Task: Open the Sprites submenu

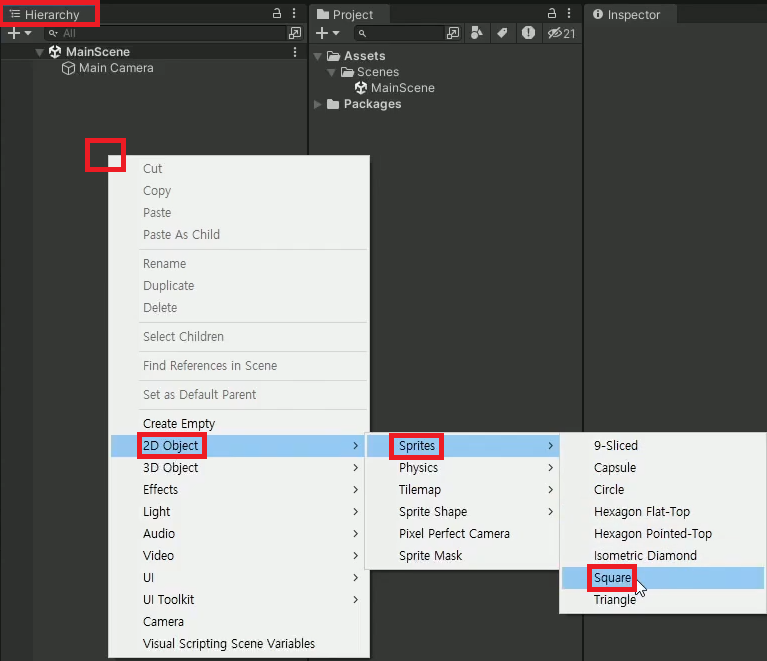Action: pos(463,446)
